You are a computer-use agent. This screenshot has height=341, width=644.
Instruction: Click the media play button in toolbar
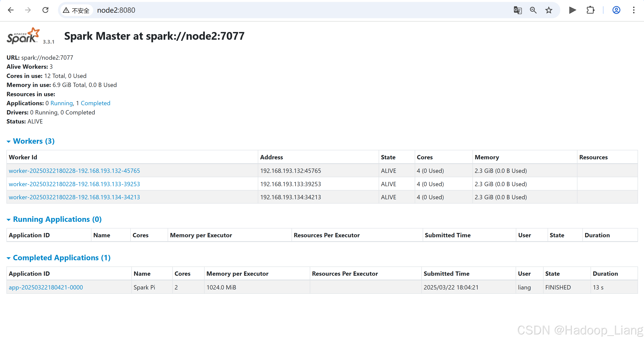(x=572, y=10)
